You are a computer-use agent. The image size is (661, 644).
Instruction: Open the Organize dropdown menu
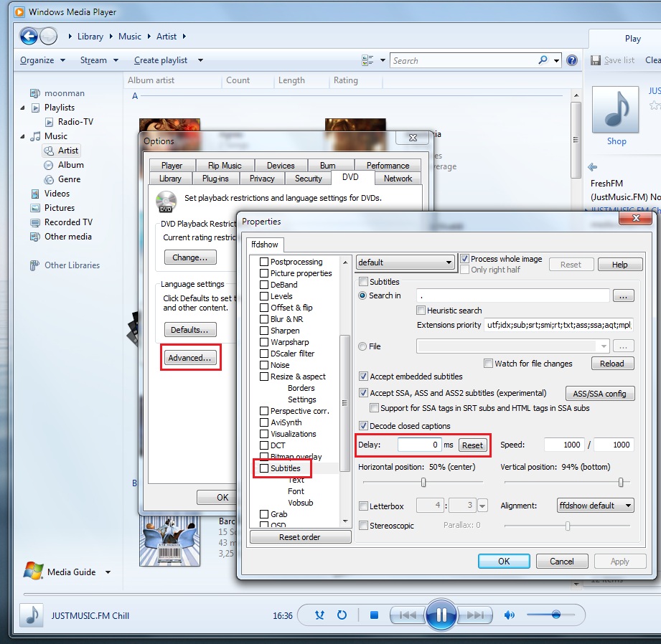tap(42, 60)
